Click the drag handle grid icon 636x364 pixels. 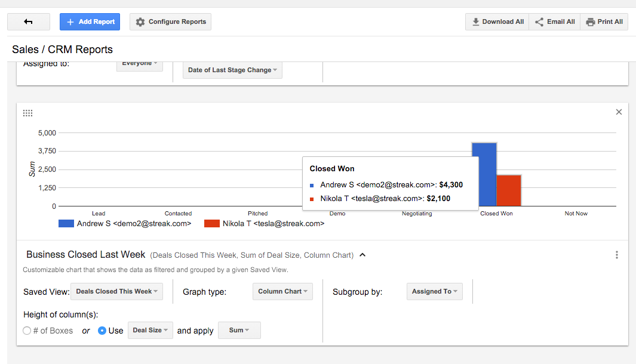tap(27, 113)
